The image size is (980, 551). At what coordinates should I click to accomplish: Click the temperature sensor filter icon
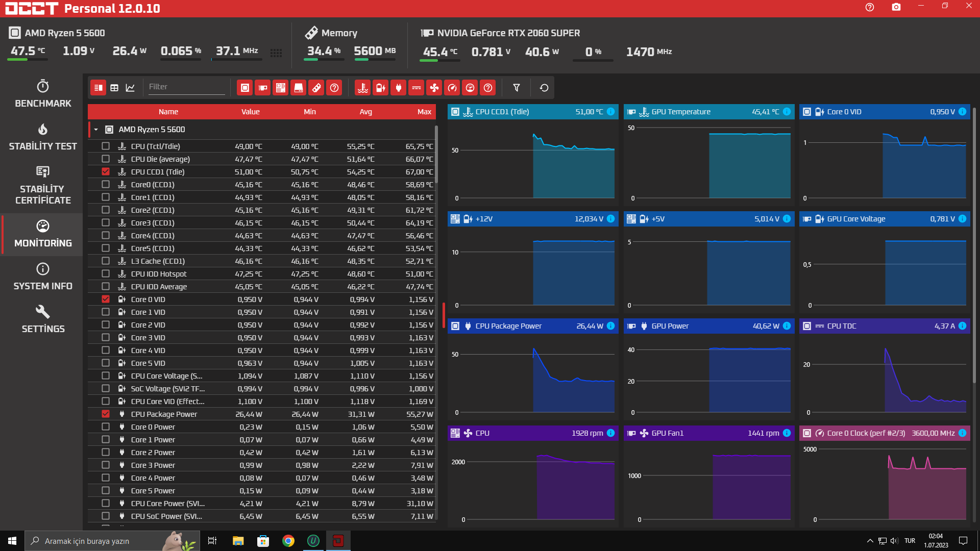coord(363,88)
